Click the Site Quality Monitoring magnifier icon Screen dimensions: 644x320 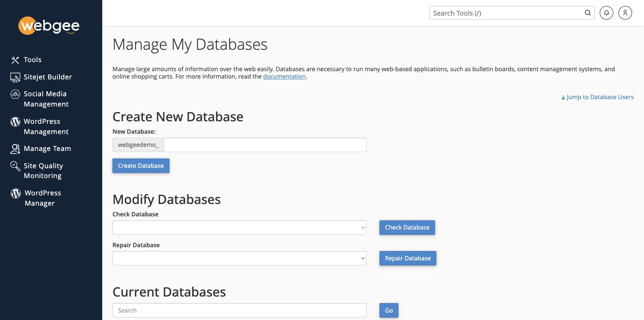[15, 166]
